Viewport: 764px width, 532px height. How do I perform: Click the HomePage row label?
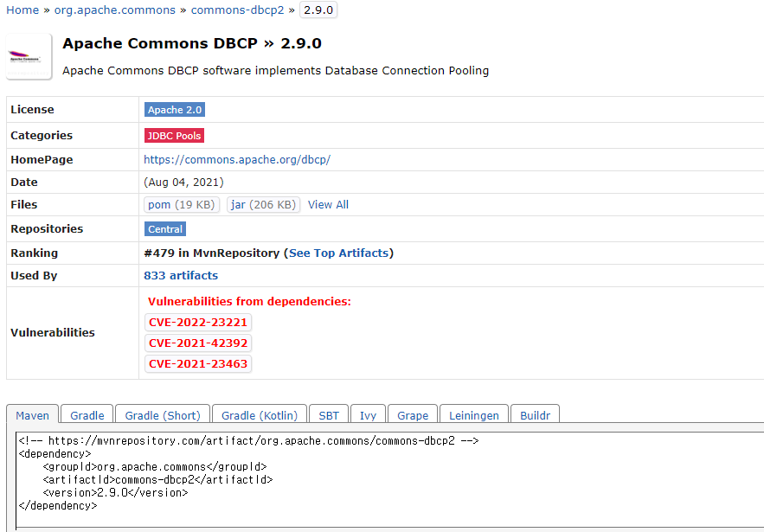point(42,160)
